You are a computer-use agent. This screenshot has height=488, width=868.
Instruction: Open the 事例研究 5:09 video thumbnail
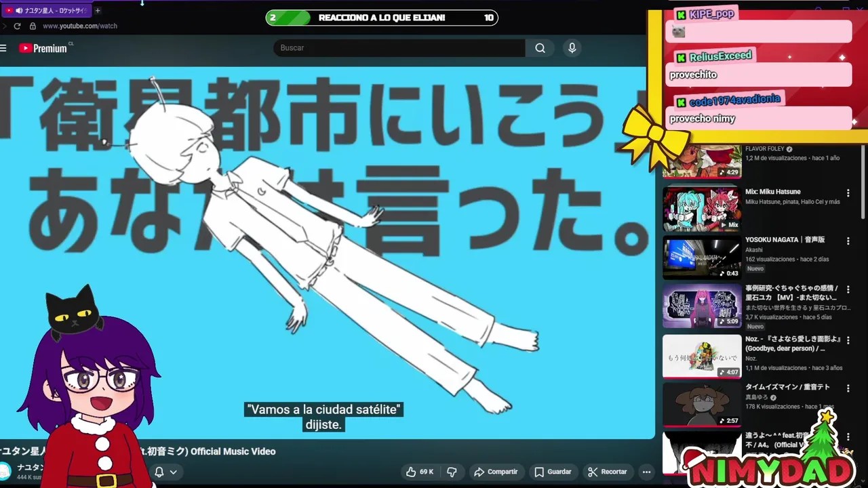pyautogui.click(x=702, y=306)
